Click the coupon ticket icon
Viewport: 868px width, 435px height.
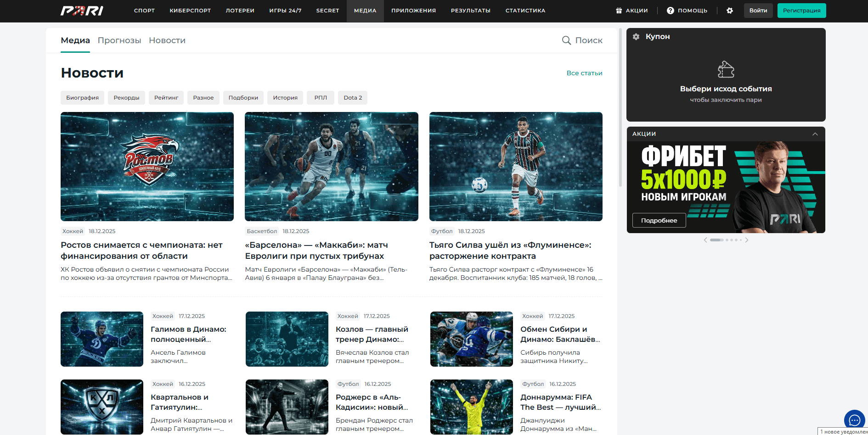pos(726,70)
